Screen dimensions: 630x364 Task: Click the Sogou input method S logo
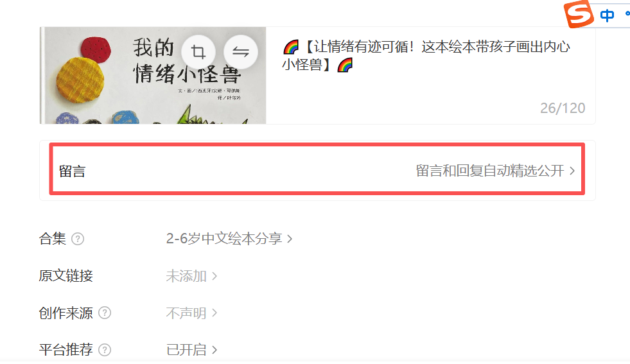pos(579,14)
